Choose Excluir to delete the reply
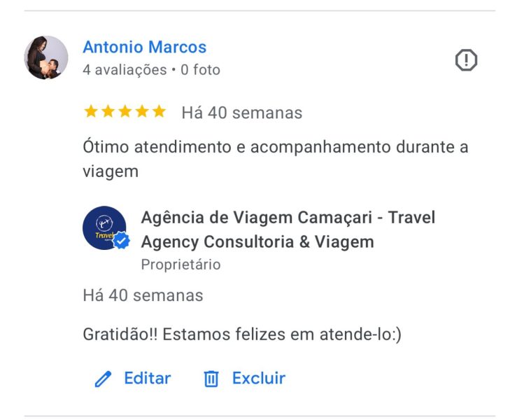Viewport: 517px width, 420px height. [259, 378]
